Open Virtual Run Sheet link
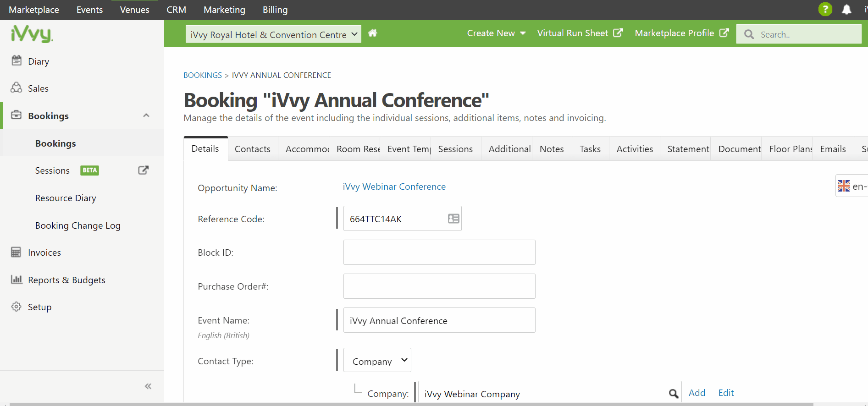This screenshot has height=406, width=868. pos(573,33)
